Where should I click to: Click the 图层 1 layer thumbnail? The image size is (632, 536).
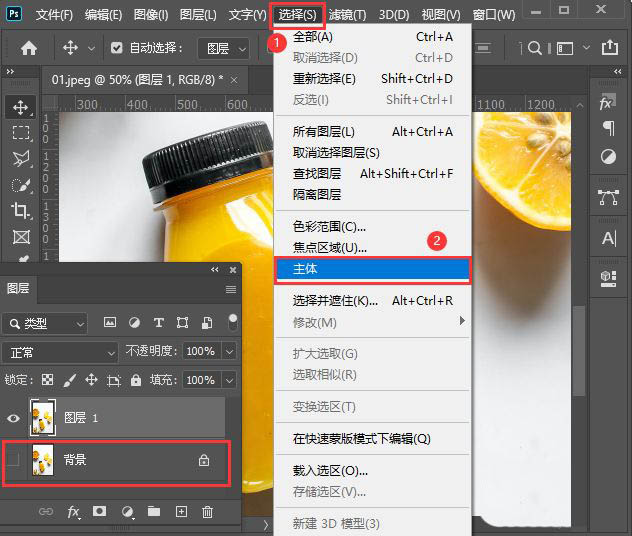point(43,417)
